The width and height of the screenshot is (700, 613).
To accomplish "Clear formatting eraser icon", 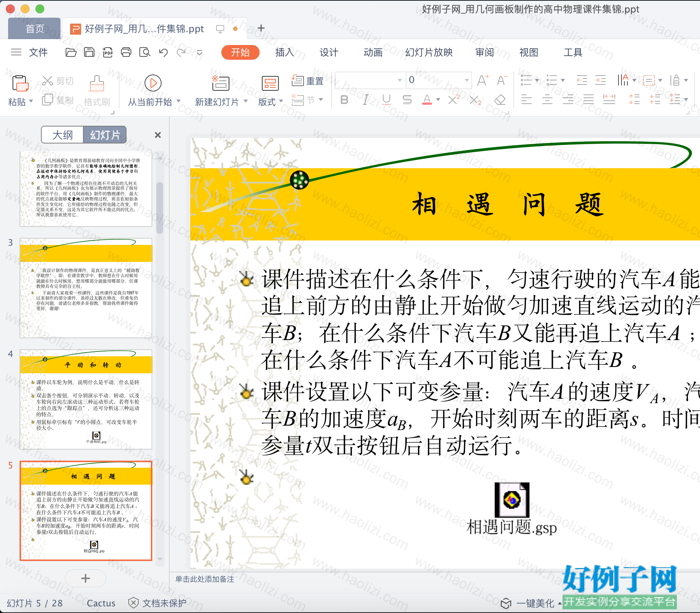I will (500, 100).
